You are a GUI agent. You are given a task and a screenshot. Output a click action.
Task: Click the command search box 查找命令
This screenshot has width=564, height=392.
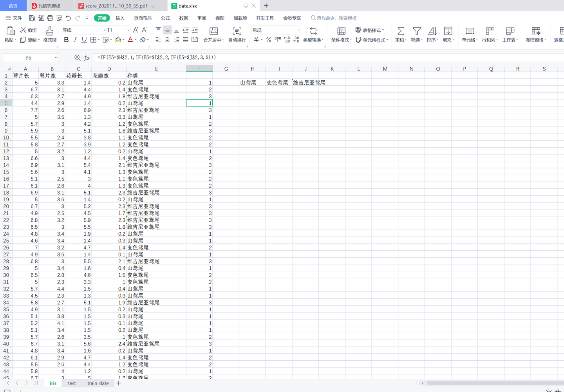click(334, 18)
